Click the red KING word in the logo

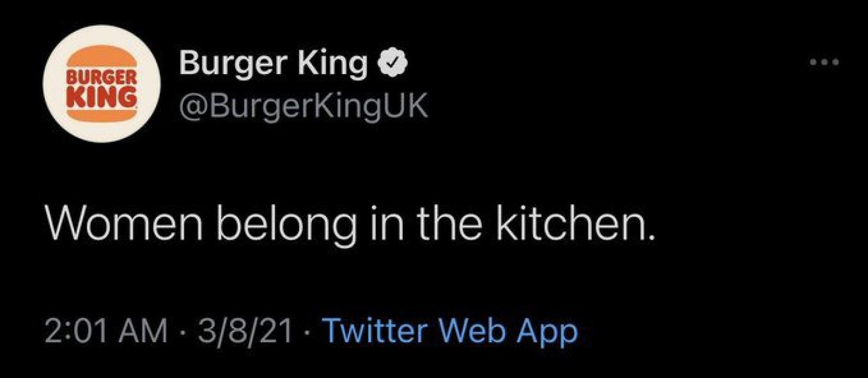(102, 96)
